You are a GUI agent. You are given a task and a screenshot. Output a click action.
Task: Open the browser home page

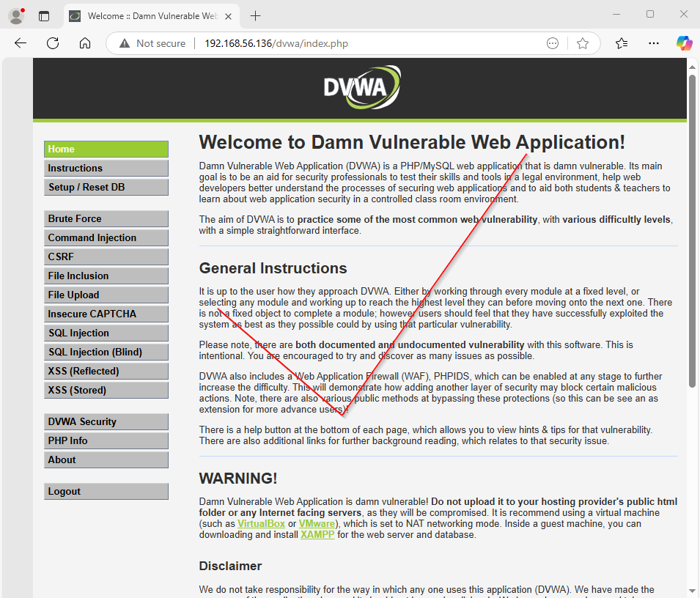[85, 43]
